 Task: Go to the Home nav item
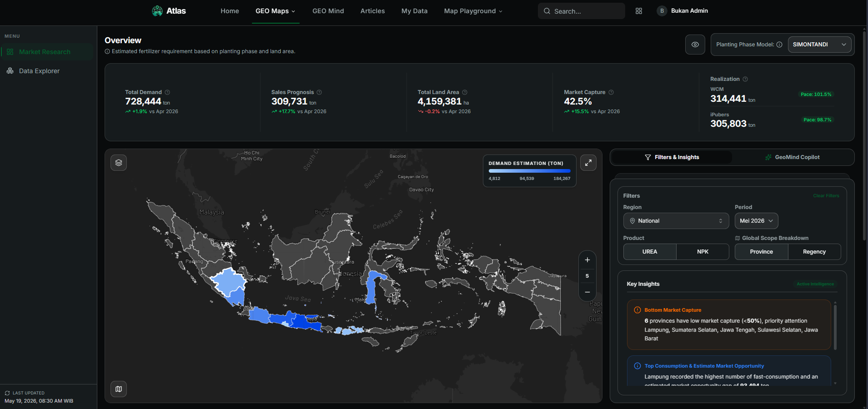(230, 11)
